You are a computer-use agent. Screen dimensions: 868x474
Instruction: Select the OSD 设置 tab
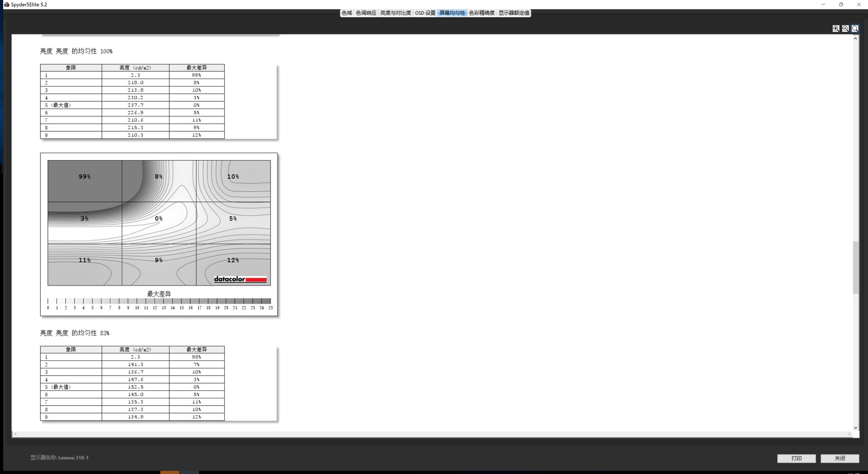[425, 13]
